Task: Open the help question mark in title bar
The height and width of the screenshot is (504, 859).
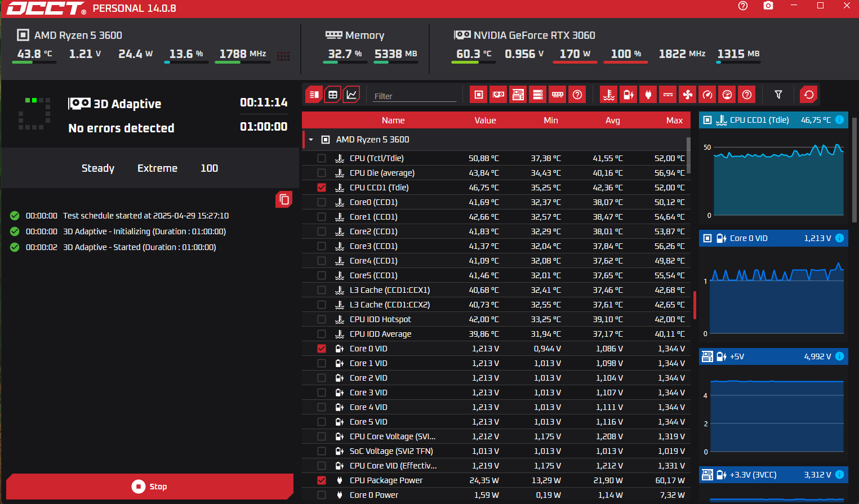Action: coord(743,6)
